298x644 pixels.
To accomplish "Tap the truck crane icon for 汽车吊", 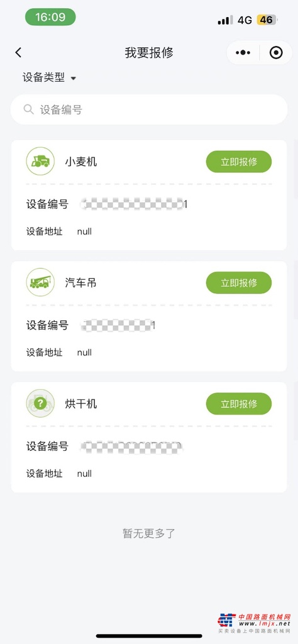I will tap(40, 282).
